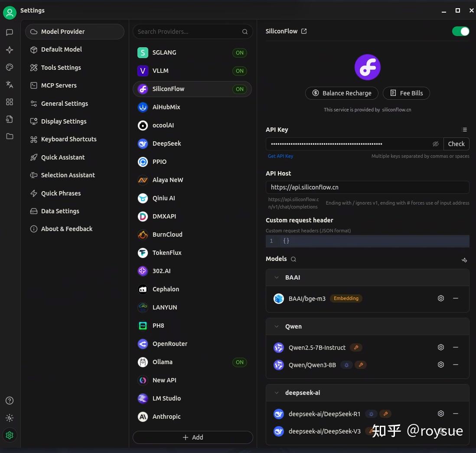Click the SiliconFlow logo image

point(367,67)
